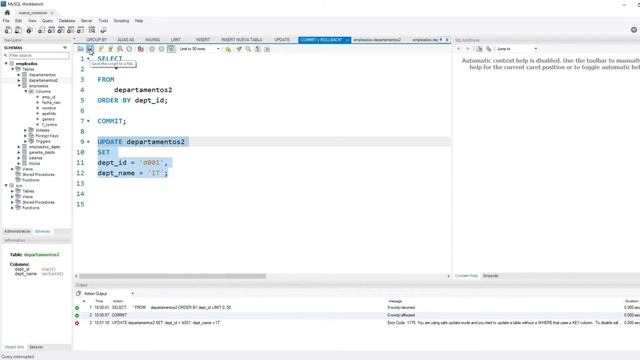
Task: Create new schema icon in main toolbar
Action: (x=41, y=30)
